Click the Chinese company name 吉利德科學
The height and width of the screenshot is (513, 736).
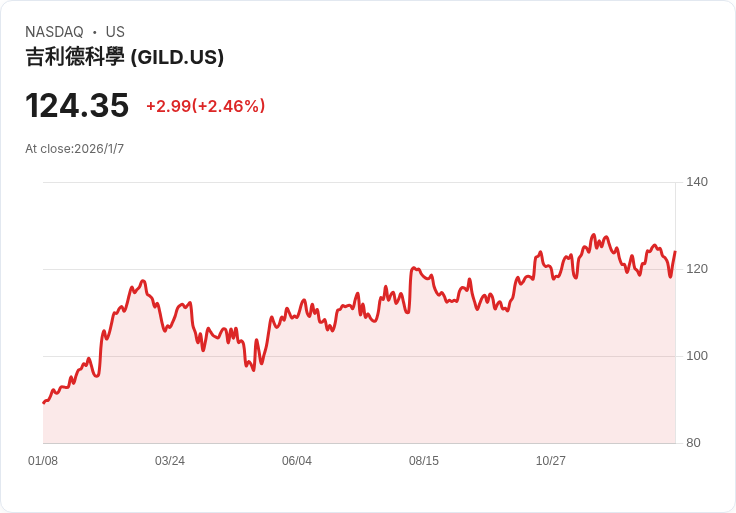[75, 57]
